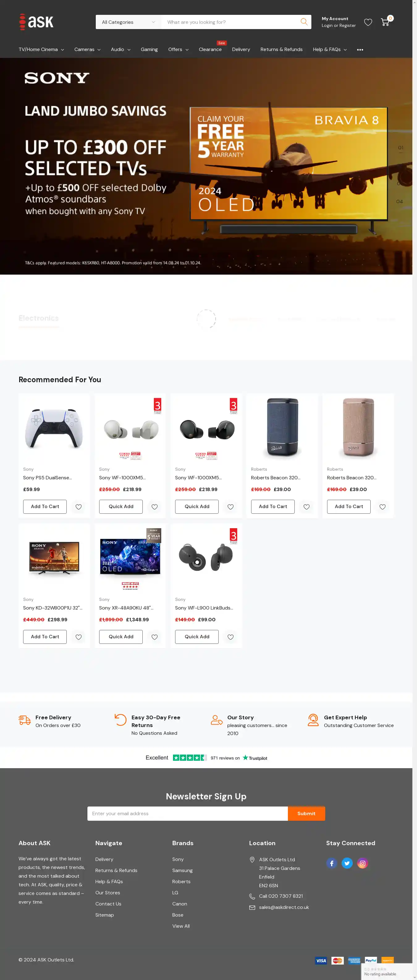417x980 pixels.
Task: Open the Twitter social icon
Action: coord(347,863)
